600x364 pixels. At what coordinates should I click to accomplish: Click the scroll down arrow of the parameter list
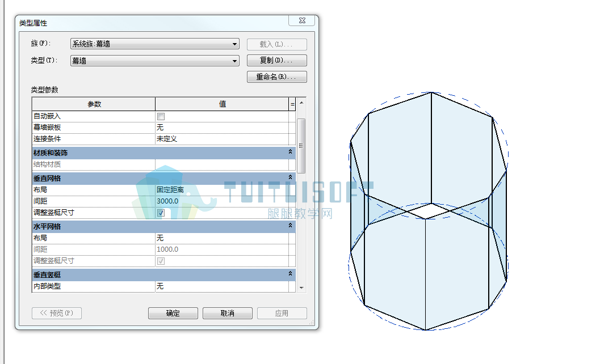click(301, 287)
